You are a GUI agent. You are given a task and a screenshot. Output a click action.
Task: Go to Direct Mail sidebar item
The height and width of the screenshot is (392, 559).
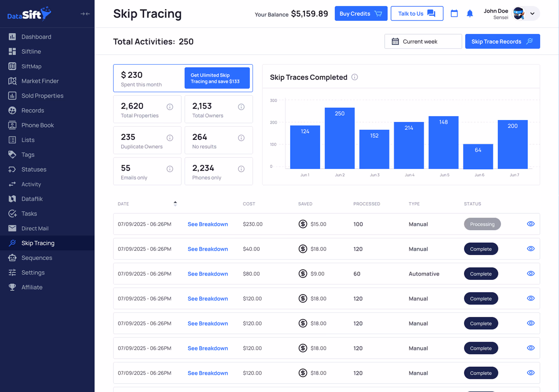[x=35, y=228]
